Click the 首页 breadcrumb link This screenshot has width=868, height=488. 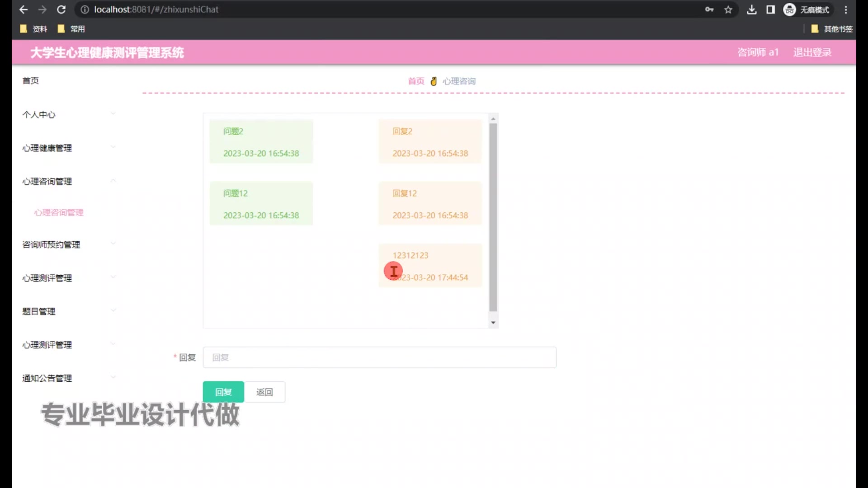pyautogui.click(x=416, y=81)
